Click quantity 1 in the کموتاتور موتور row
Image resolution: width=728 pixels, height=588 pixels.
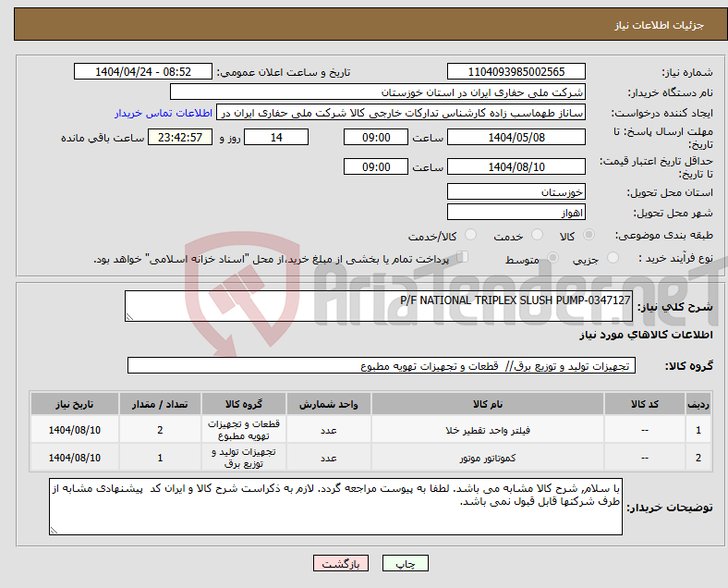pos(160,458)
